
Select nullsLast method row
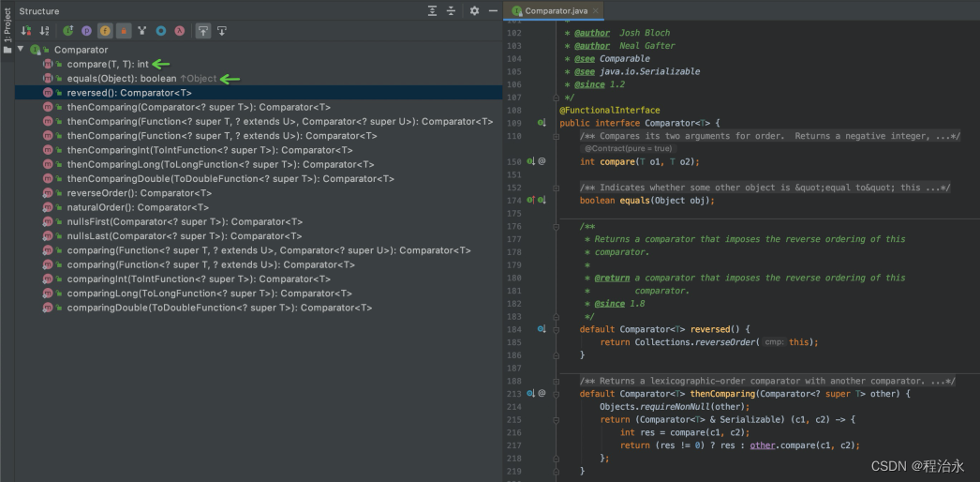259,236
